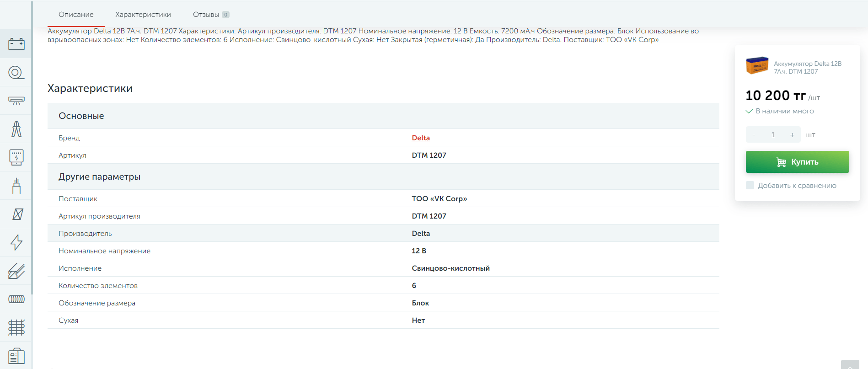Image resolution: width=868 pixels, height=369 pixels.
Task: Click the quantity input field
Action: 773,135
